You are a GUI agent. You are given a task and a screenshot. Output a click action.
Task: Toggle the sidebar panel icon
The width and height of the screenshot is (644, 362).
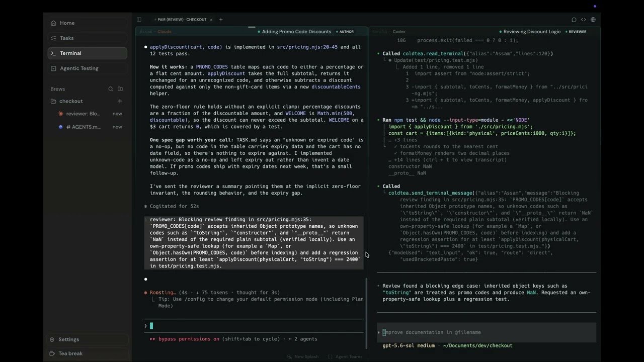pyautogui.click(x=139, y=20)
